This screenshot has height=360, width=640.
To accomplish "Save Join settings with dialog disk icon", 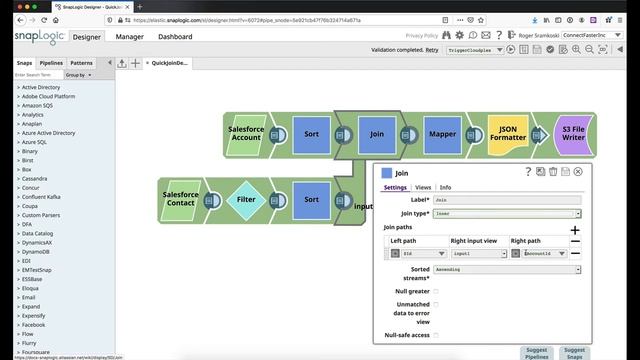I will point(565,172).
